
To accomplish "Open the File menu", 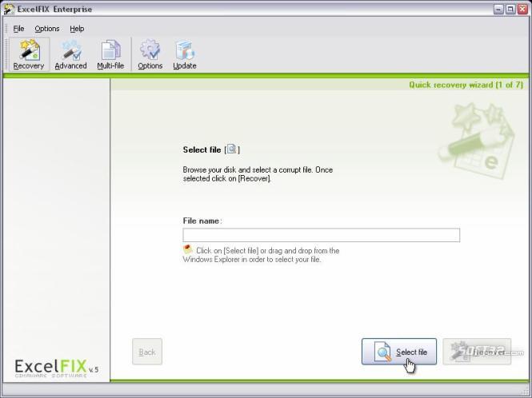I will point(18,29).
